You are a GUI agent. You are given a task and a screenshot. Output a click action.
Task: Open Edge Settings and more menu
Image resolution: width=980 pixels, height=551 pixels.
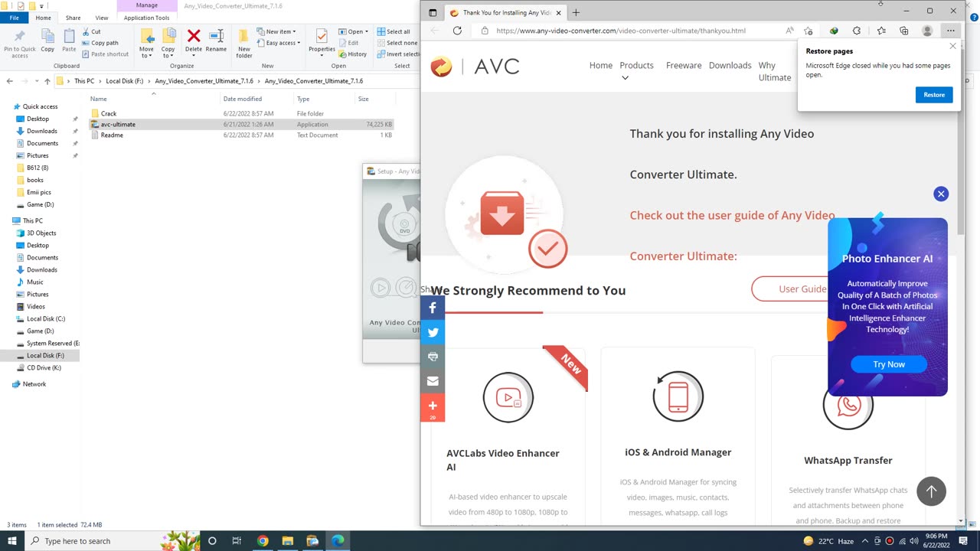[950, 31]
